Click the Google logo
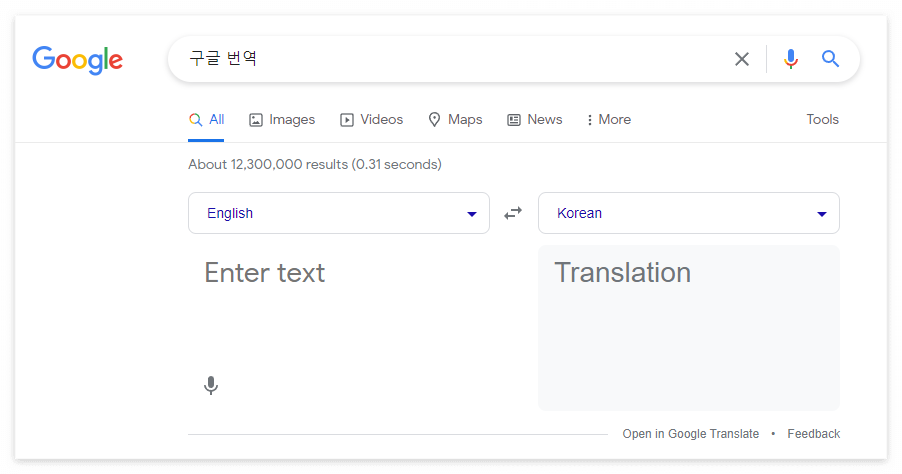The height and width of the screenshot is (474, 902). pyautogui.click(x=78, y=59)
